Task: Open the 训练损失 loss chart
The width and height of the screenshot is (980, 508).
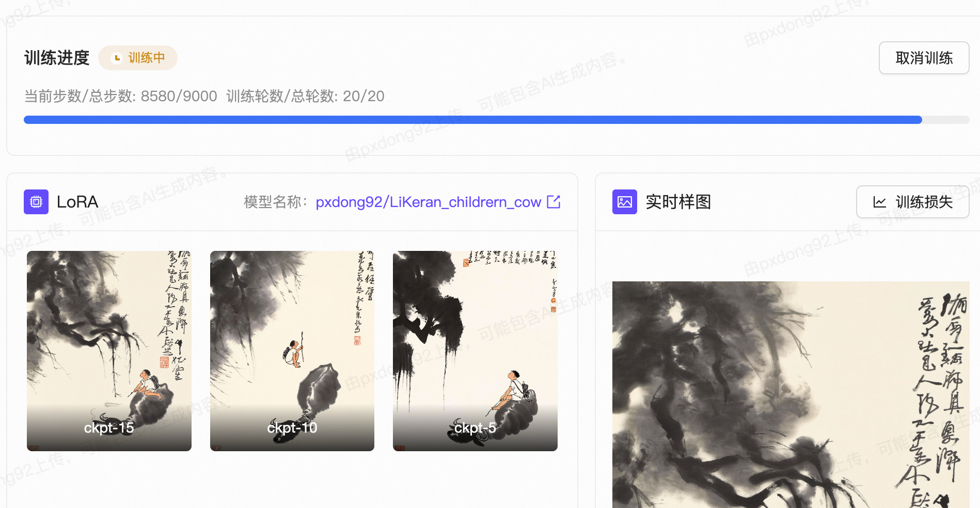Action: (913, 202)
